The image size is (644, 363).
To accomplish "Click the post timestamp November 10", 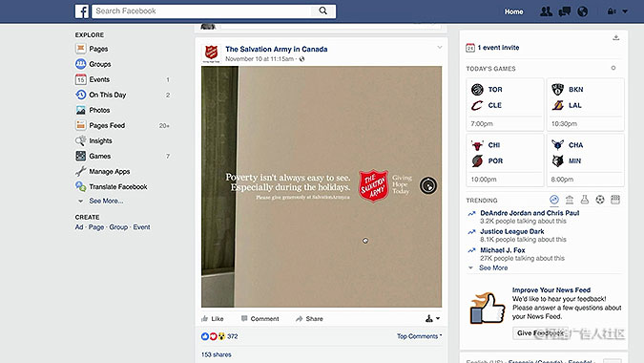I will 260,59.
